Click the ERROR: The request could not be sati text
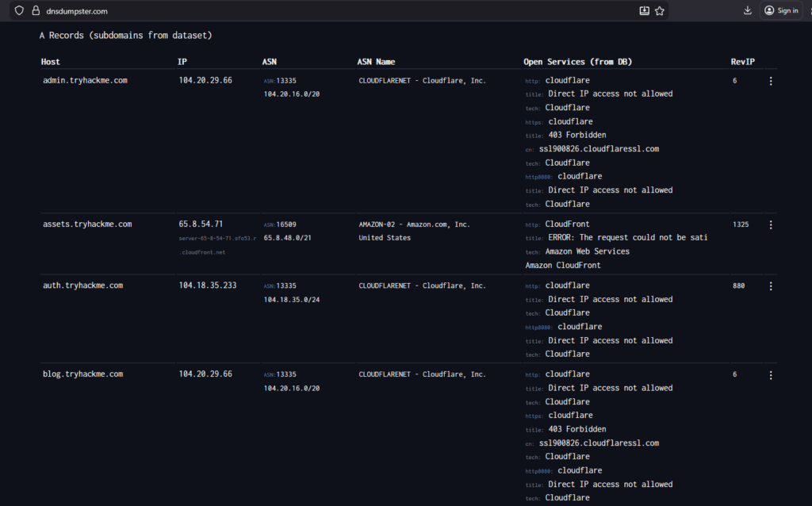Image resolution: width=812 pixels, height=506 pixels. (x=628, y=237)
